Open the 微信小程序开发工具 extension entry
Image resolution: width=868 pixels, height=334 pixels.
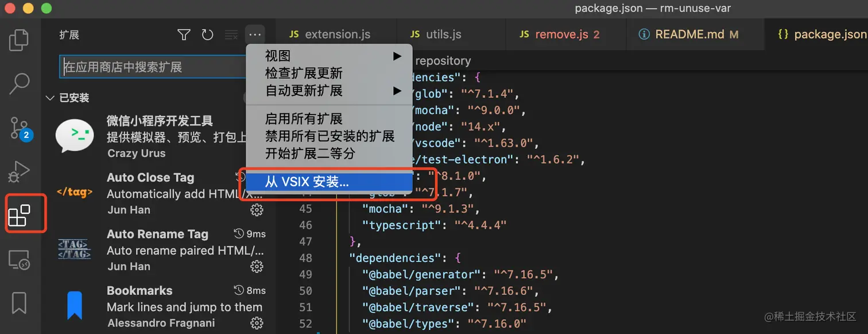point(161,136)
